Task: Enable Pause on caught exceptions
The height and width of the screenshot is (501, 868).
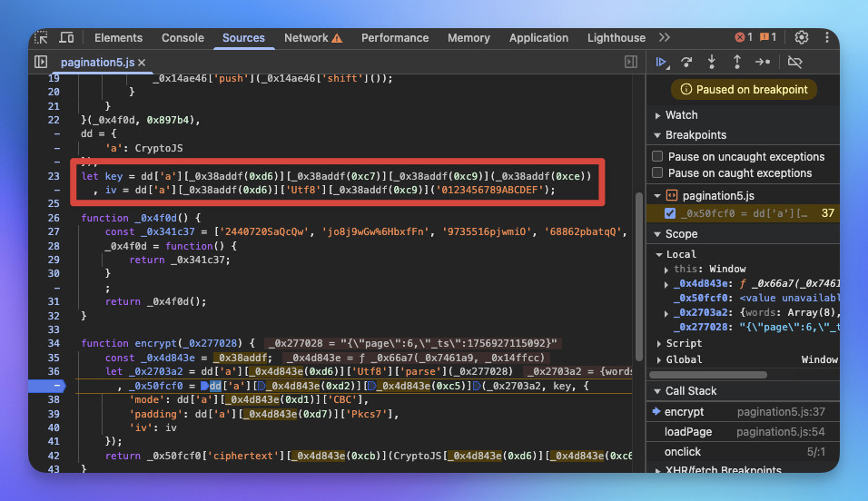Action: [x=657, y=172]
